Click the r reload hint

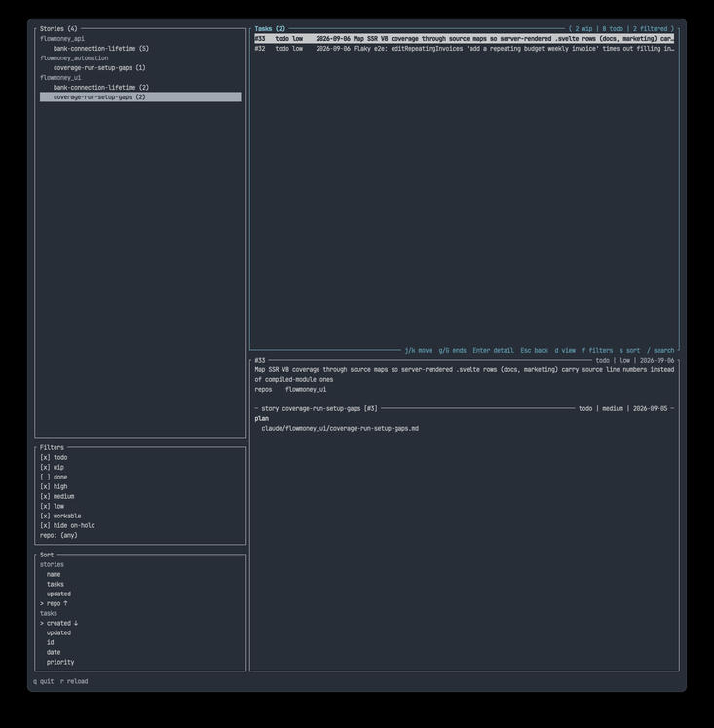74,681
